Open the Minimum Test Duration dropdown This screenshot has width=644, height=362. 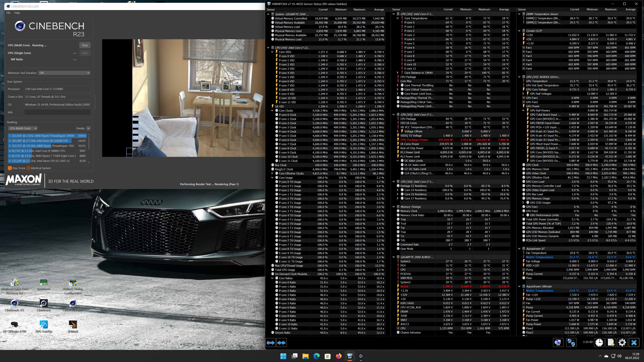coord(64,73)
